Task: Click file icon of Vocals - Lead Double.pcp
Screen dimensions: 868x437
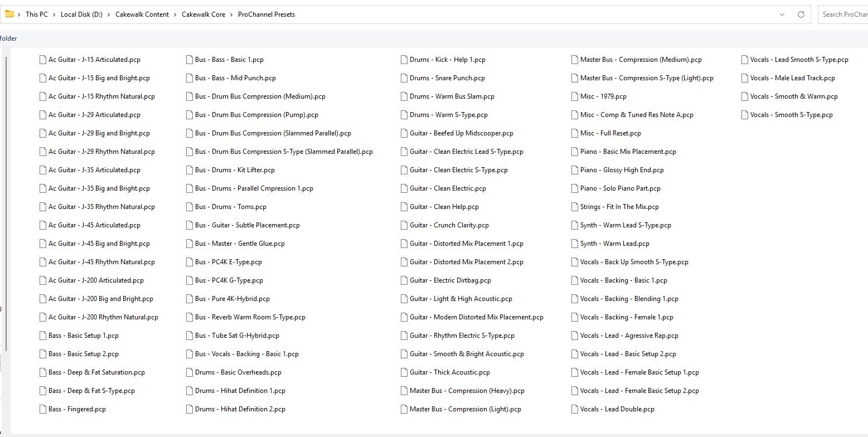Action: coord(575,409)
